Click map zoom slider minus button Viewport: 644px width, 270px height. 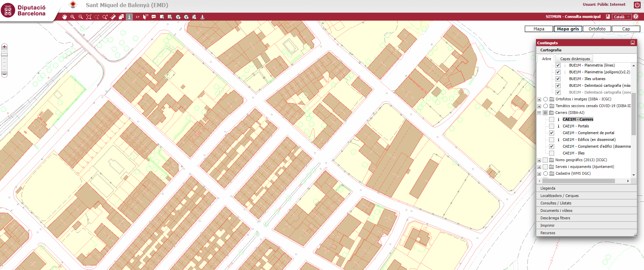(x=4, y=74)
